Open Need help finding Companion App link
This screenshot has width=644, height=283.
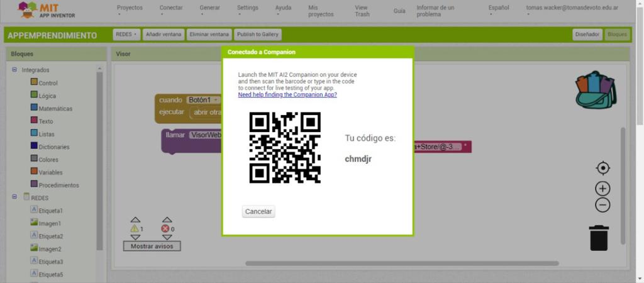point(287,94)
